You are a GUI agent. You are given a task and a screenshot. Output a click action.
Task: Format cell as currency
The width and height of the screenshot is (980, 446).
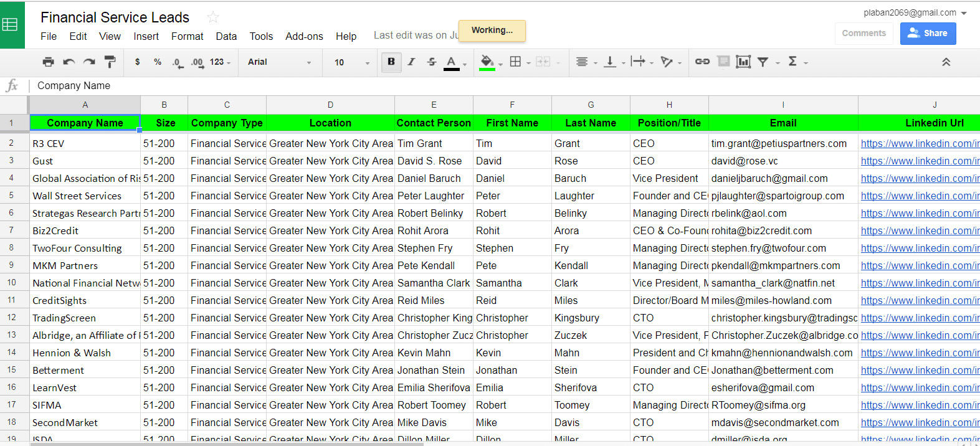click(137, 62)
